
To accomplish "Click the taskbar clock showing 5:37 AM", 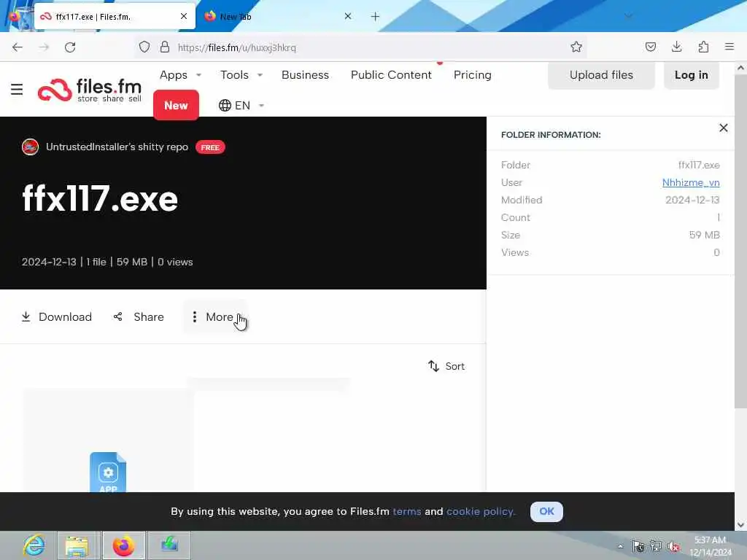I will tap(711, 546).
